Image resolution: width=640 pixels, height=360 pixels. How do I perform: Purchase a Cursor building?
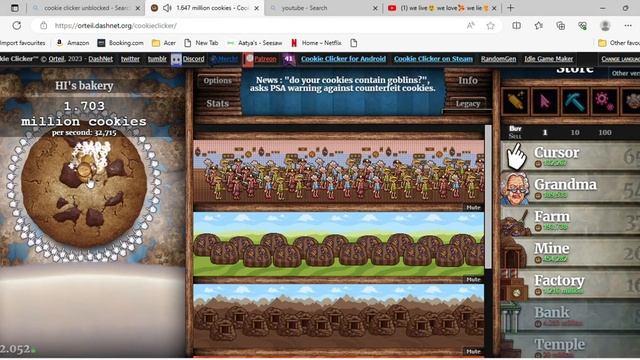pyautogui.click(x=570, y=156)
